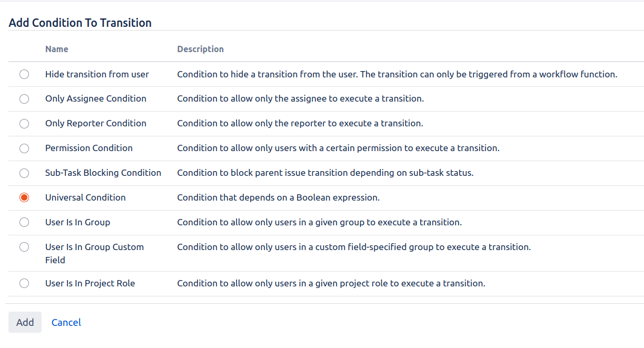644x348 pixels.
Task: Open the Hide transition from user condition name
Action: coord(96,74)
